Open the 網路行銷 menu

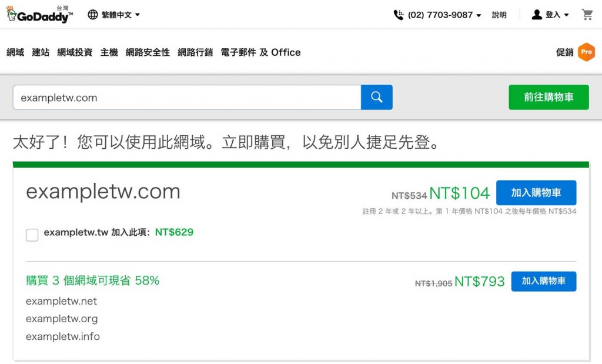195,52
